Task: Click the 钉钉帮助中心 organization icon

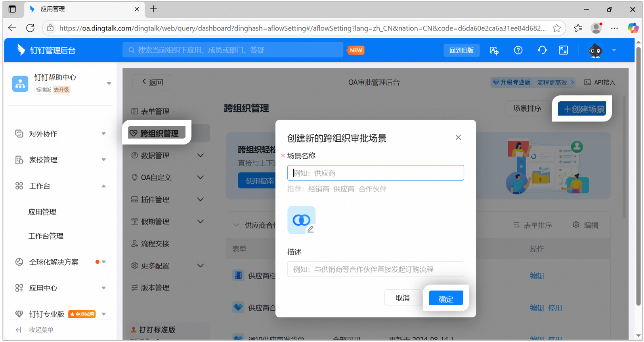Action: click(x=20, y=84)
